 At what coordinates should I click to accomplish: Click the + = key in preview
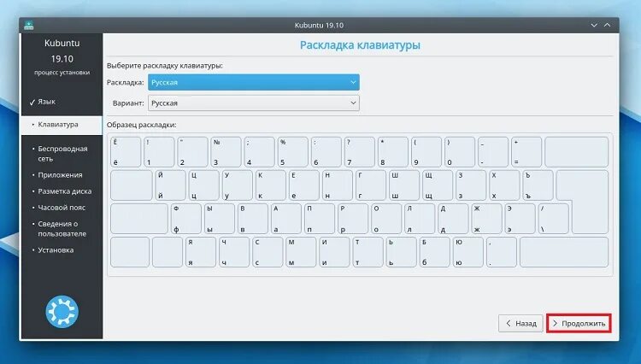(526, 152)
